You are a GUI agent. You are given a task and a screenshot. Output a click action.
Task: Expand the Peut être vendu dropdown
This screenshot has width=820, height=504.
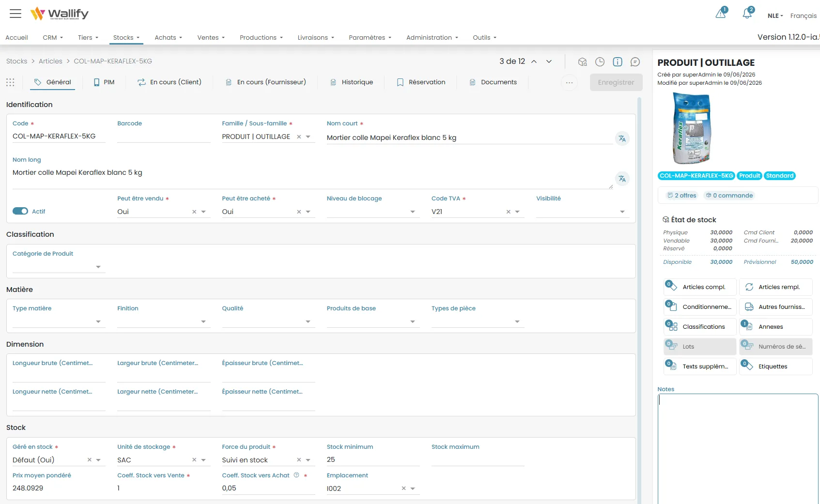[203, 212]
